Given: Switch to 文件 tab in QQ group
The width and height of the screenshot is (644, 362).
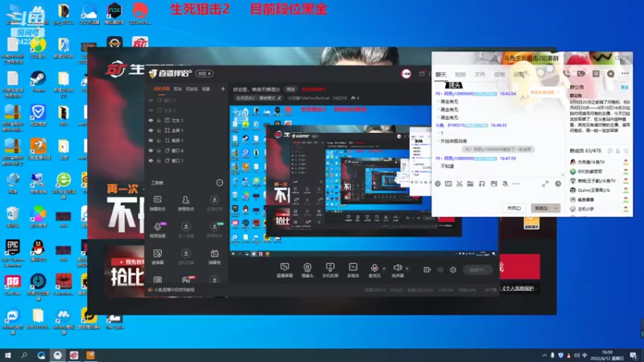Looking at the screenshot, I should pyautogui.click(x=480, y=75).
